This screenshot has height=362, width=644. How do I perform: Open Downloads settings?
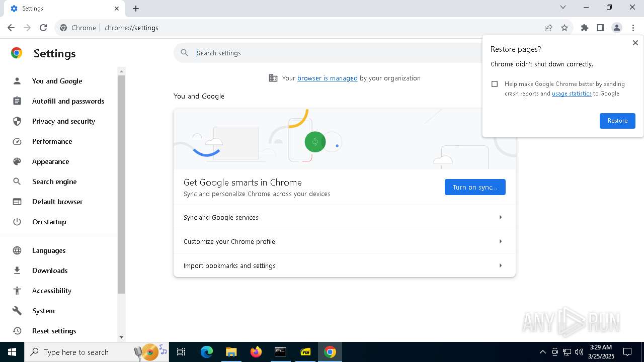[50, 270]
